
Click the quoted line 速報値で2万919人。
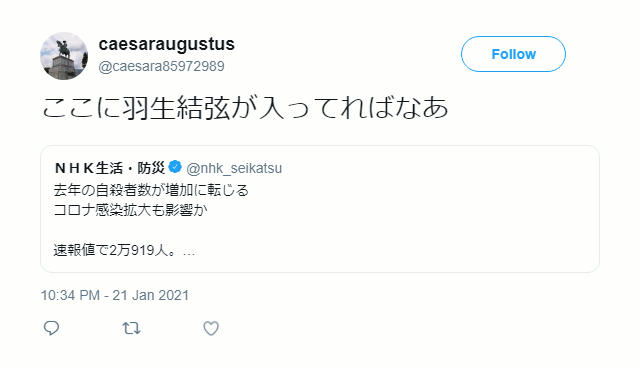[116, 250]
